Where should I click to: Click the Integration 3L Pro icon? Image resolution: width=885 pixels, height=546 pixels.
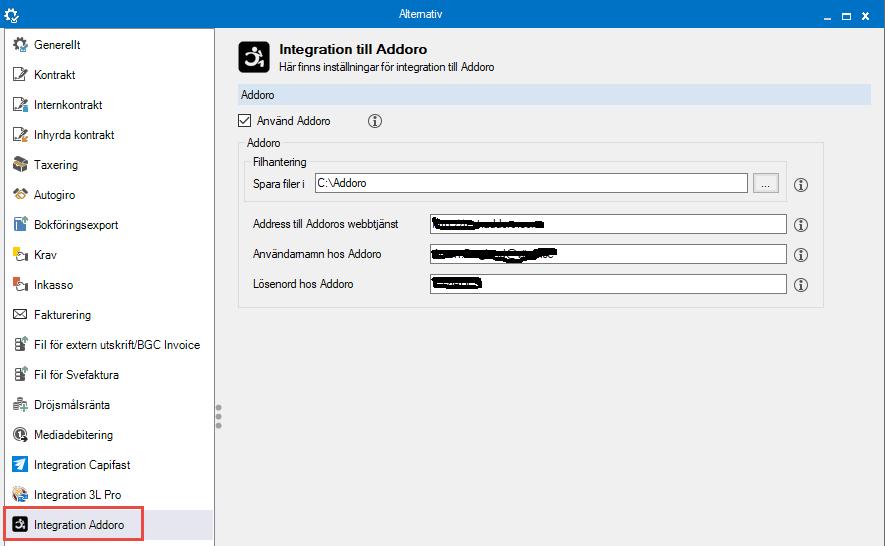20,494
